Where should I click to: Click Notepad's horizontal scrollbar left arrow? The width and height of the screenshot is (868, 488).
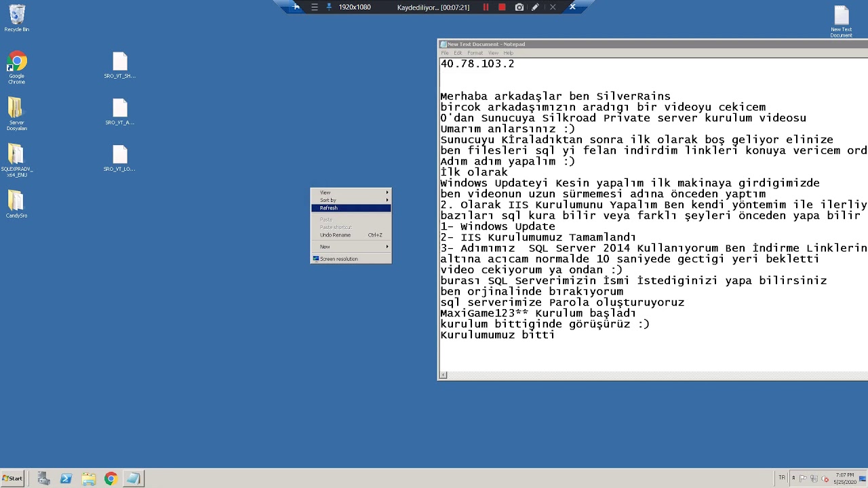[443, 375]
